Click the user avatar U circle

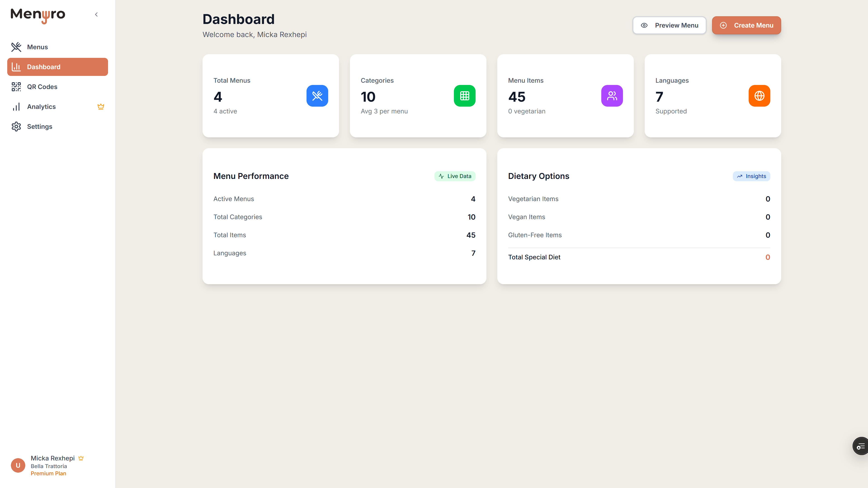pos(18,465)
